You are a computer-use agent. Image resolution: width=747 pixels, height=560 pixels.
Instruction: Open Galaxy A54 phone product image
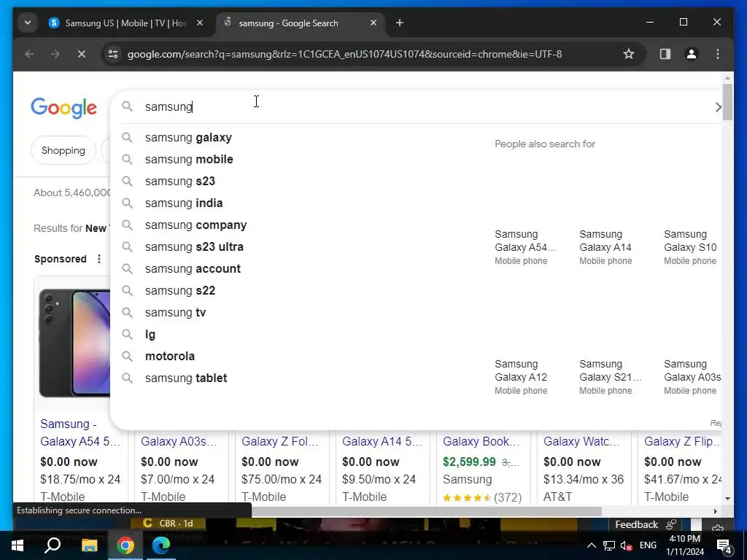[x=75, y=343]
